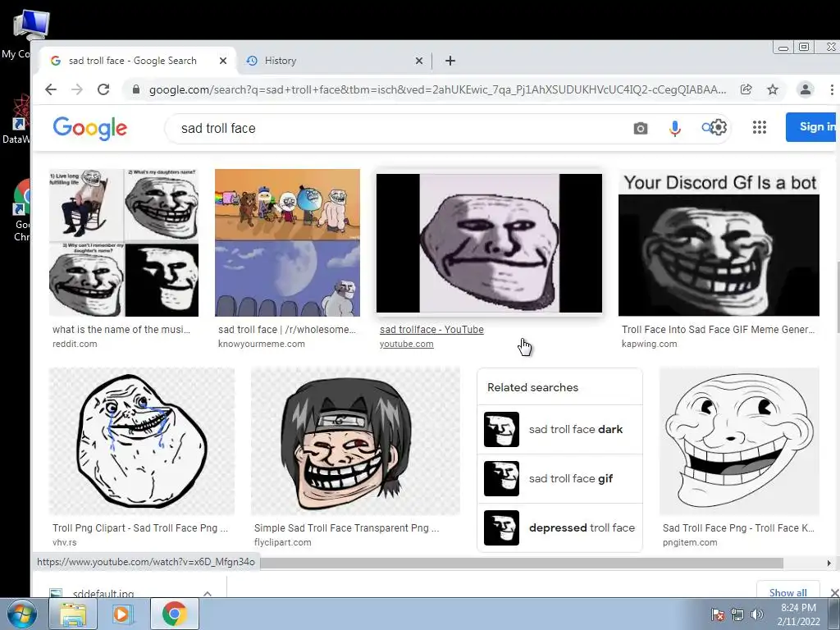Click the 'Troll Png Clipart - Sad Troll Face' caption

(x=140, y=527)
